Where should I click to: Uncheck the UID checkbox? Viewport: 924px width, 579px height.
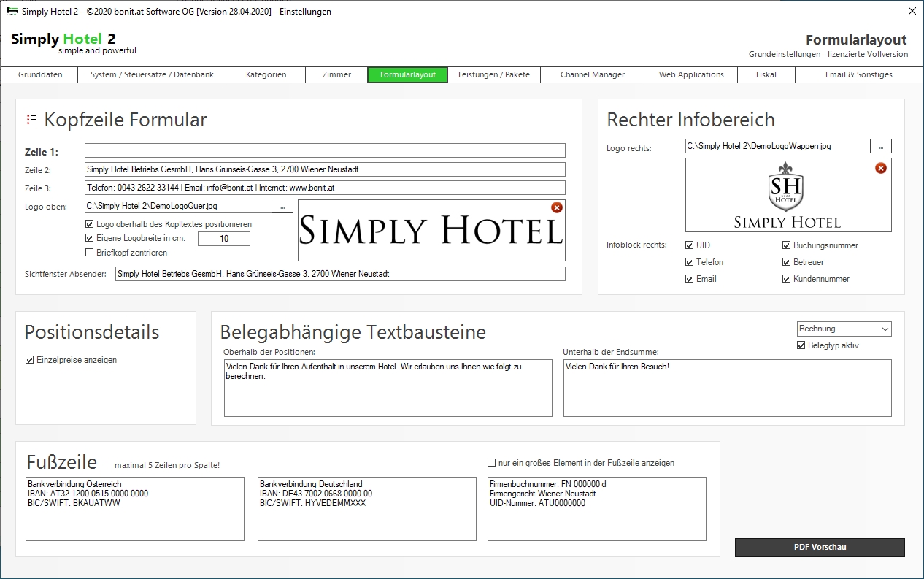[x=690, y=245]
